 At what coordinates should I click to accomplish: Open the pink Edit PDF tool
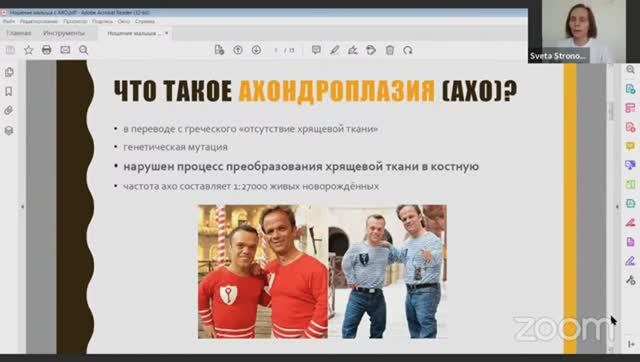(x=630, y=108)
